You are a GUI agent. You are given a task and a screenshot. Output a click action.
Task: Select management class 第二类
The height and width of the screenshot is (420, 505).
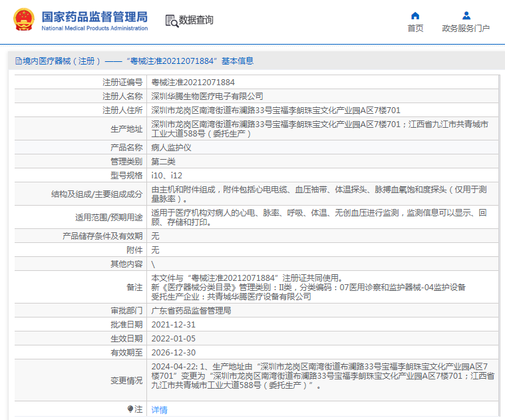(163, 162)
